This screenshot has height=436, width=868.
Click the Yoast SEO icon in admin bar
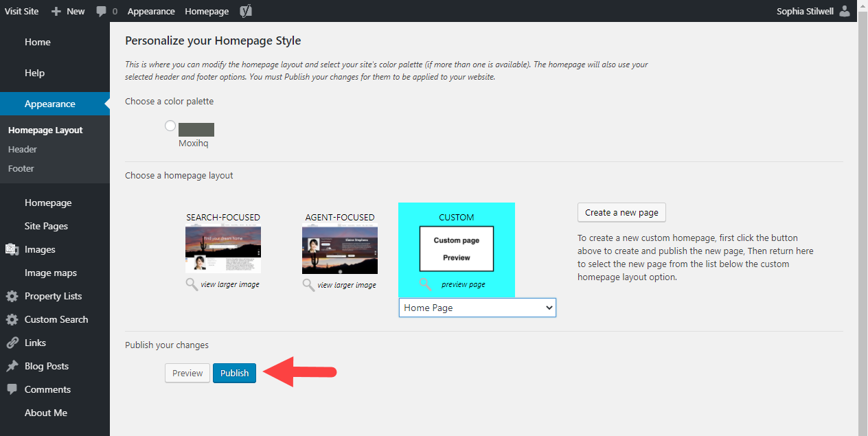click(246, 11)
